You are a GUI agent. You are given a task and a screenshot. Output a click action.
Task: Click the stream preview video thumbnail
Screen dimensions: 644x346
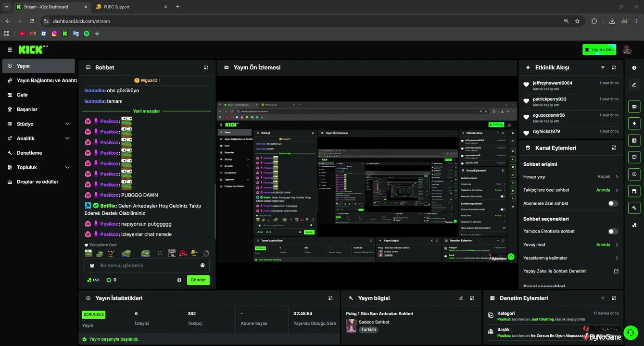[366, 182]
